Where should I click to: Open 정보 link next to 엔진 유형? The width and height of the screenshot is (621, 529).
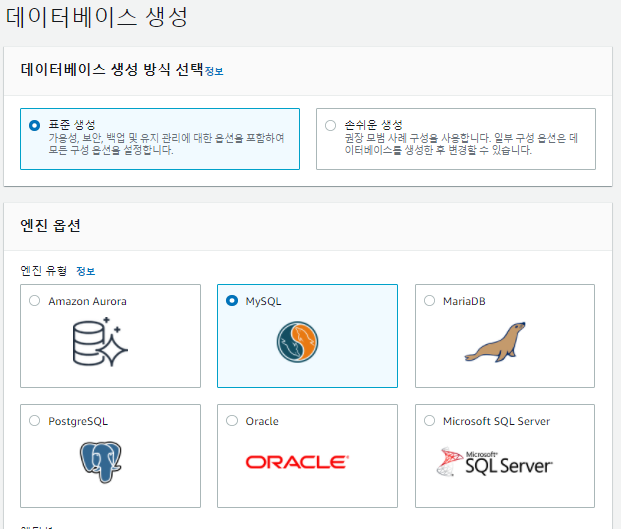click(86, 271)
